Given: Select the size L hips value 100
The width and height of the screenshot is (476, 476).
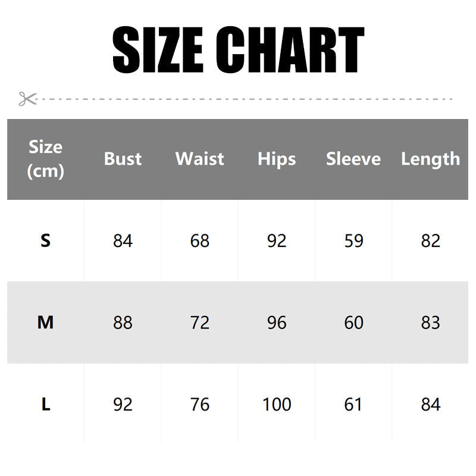Looking at the screenshot, I should (x=277, y=405).
